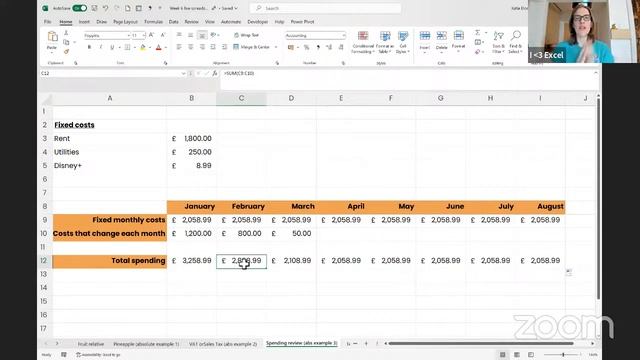This screenshot has height=360, width=640.
Task: Click Insert cells button
Action: click(425, 41)
